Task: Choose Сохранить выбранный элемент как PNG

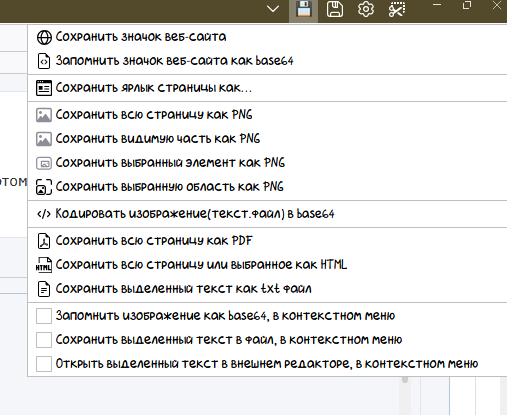Action: click(170, 163)
